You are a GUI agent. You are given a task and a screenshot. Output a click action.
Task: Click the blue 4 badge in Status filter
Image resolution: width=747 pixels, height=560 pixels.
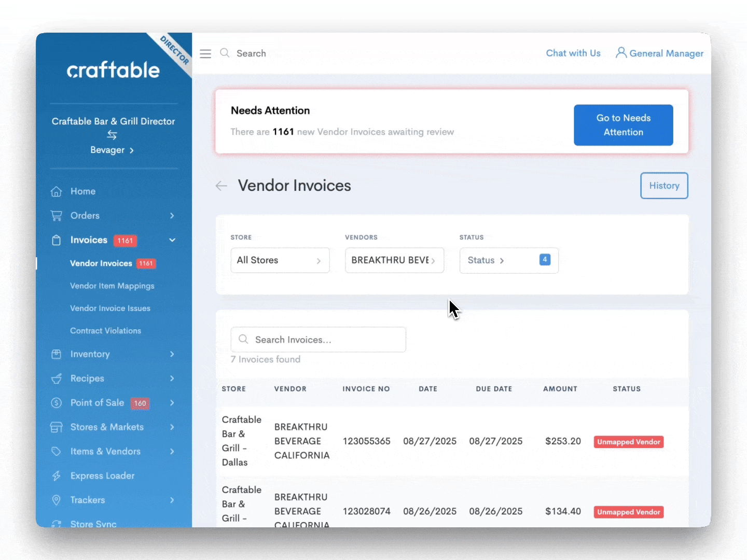tap(545, 260)
